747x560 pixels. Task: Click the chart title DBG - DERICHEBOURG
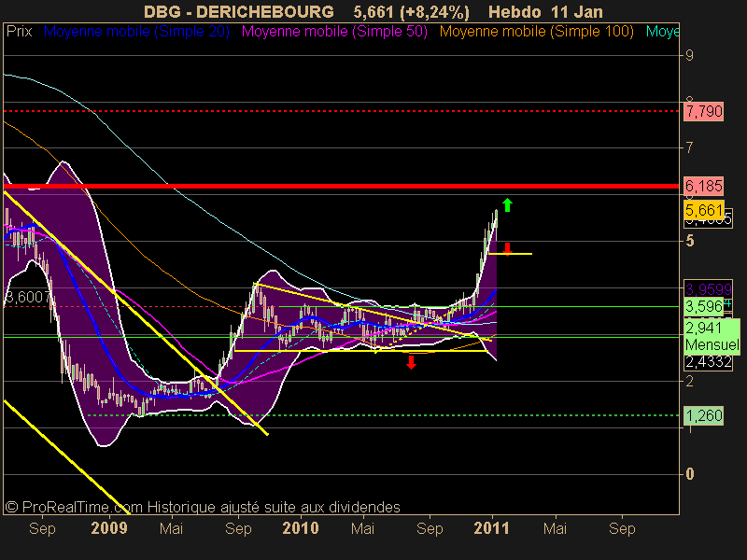[x=239, y=11]
